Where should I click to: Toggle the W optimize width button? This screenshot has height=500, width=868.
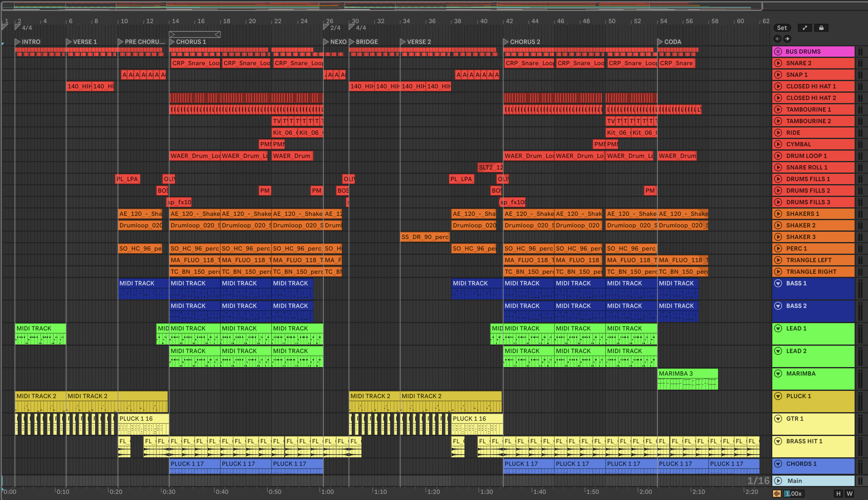tap(849, 494)
